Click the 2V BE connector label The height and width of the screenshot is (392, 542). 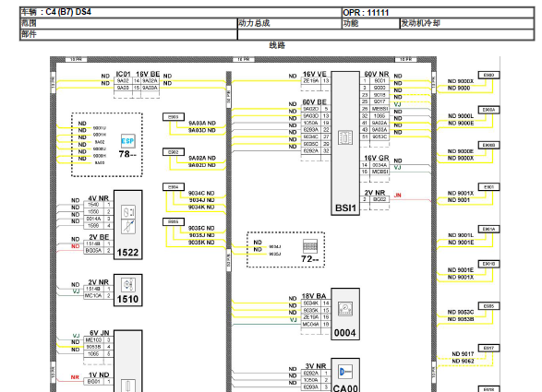(99, 237)
